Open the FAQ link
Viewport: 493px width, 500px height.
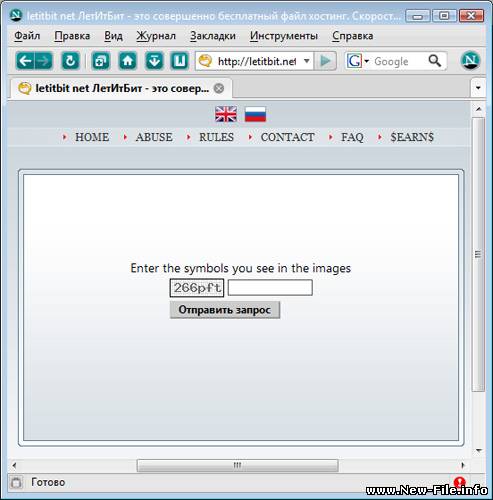click(x=352, y=137)
